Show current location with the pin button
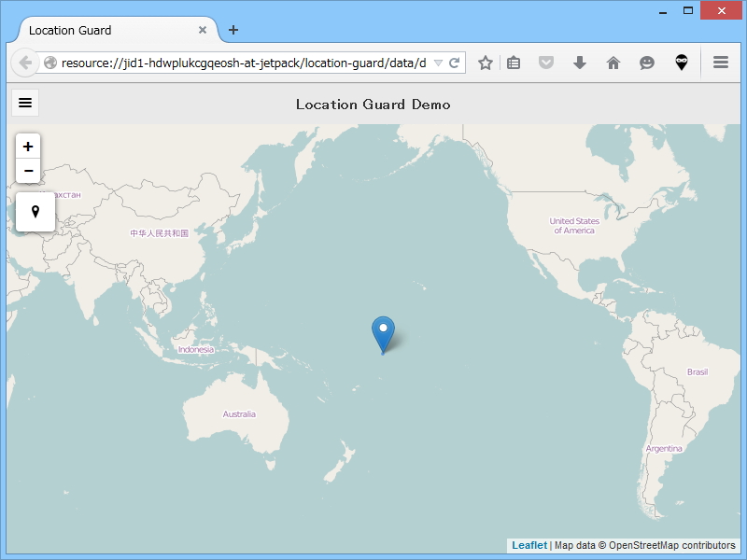The image size is (747, 560). tap(35, 211)
